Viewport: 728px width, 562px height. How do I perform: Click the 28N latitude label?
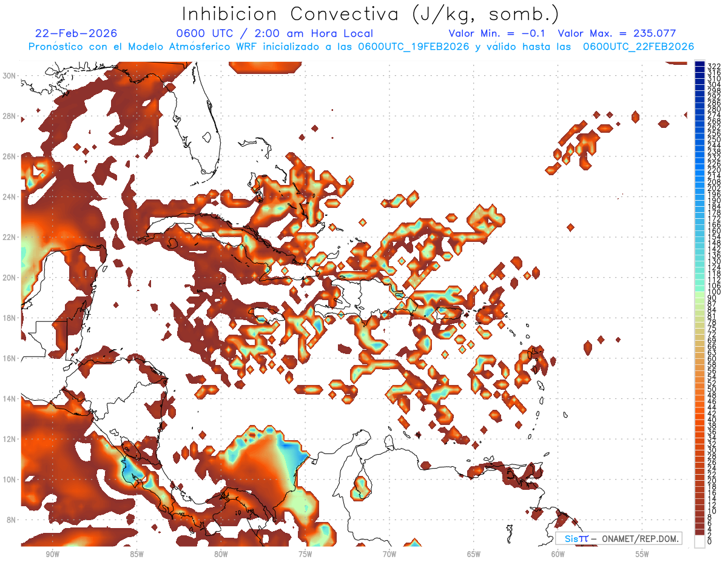[x=10, y=116]
